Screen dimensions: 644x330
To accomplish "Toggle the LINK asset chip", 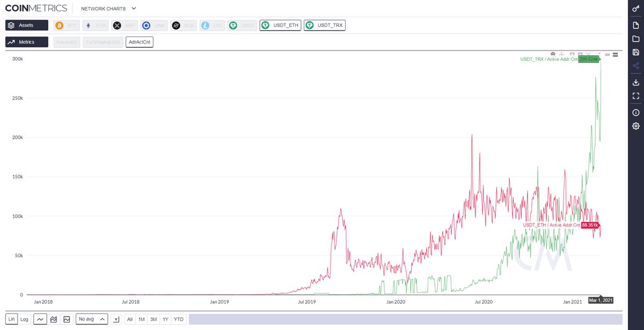I will point(155,25).
